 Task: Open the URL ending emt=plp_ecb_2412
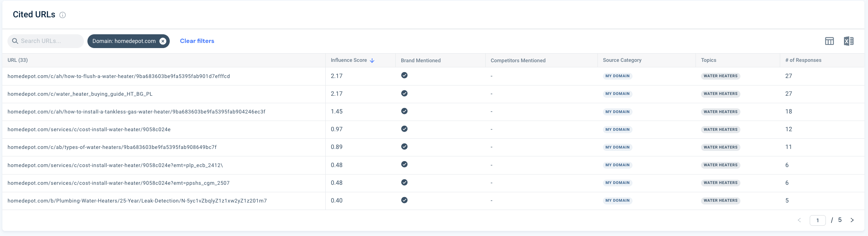coord(115,165)
